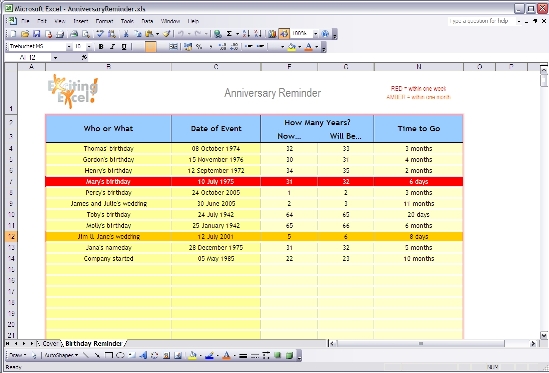Click the Open file folder icon
Viewport: 549px width, 373px height.
point(25,34)
